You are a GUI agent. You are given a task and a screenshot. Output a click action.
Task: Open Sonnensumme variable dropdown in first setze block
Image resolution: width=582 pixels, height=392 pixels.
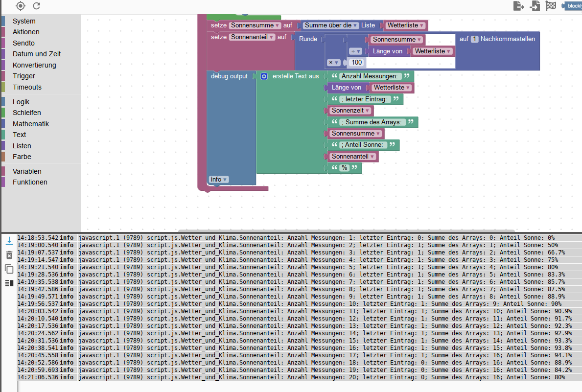(255, 25)
